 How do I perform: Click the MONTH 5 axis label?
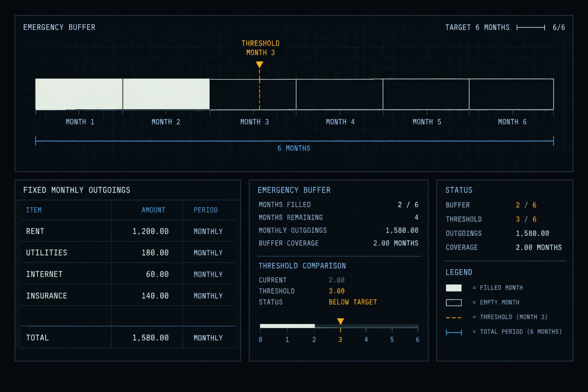coord(427,122)
